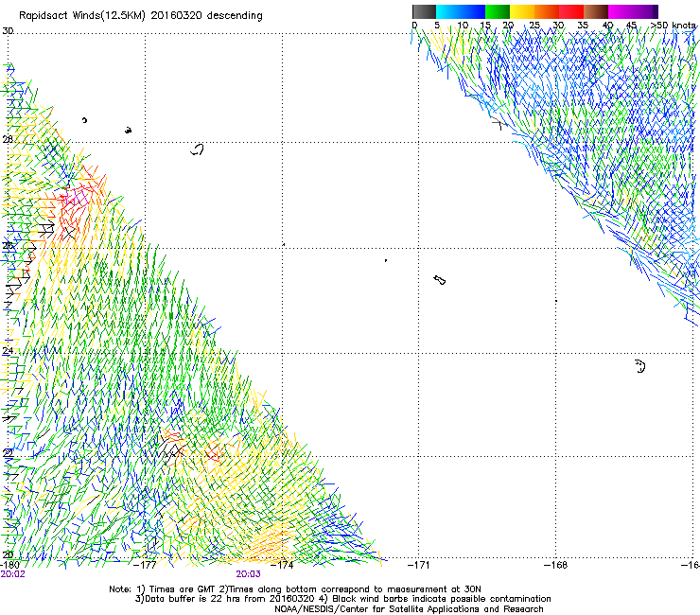Viewport: 700px width, 615px height.
Task: Click the latitude '30' label at top-left corner
Action: [x=8, y=31]
